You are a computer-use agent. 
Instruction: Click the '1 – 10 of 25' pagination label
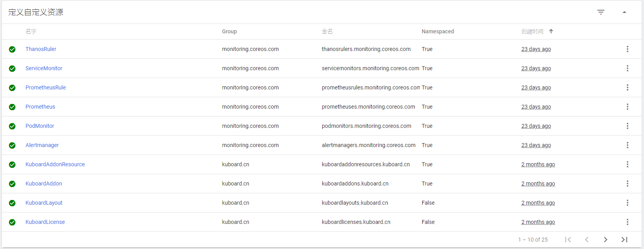(533, 240)
